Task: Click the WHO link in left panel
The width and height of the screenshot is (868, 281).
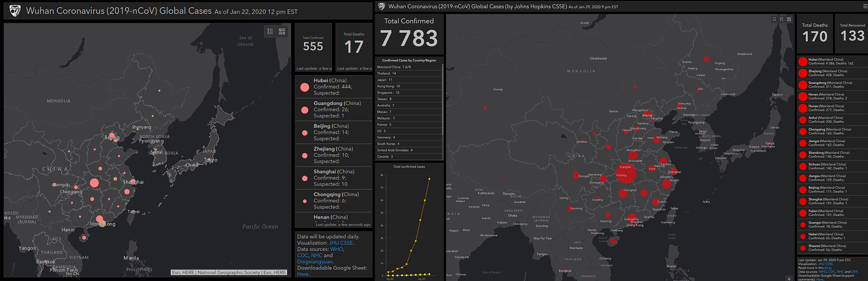Action: pyautogui.click(x=336, y=249)
